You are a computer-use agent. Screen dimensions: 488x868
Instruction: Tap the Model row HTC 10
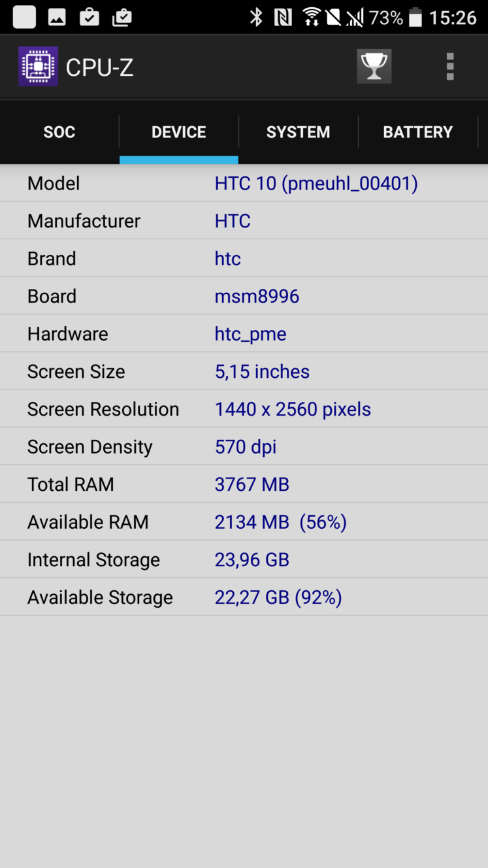click(x=244, y=183)
